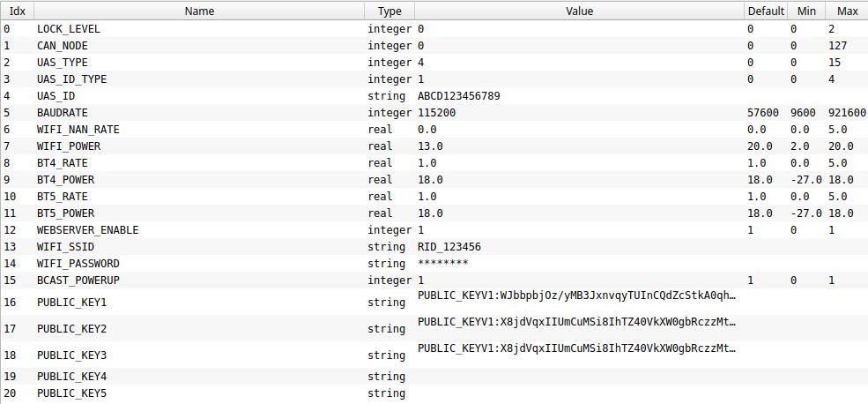Click the Type column header
The image size is (868, 404).
(389, 11)
